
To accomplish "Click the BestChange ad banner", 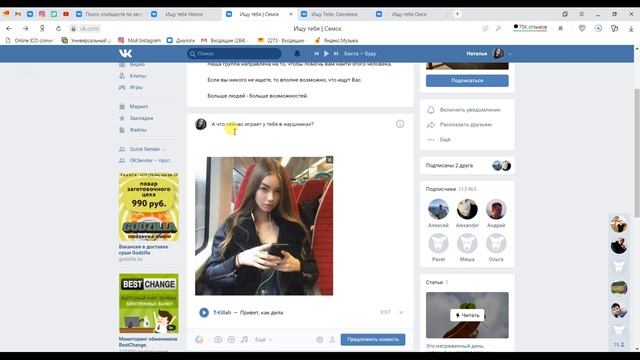I will pyautogui.click(x=149, y=303).
